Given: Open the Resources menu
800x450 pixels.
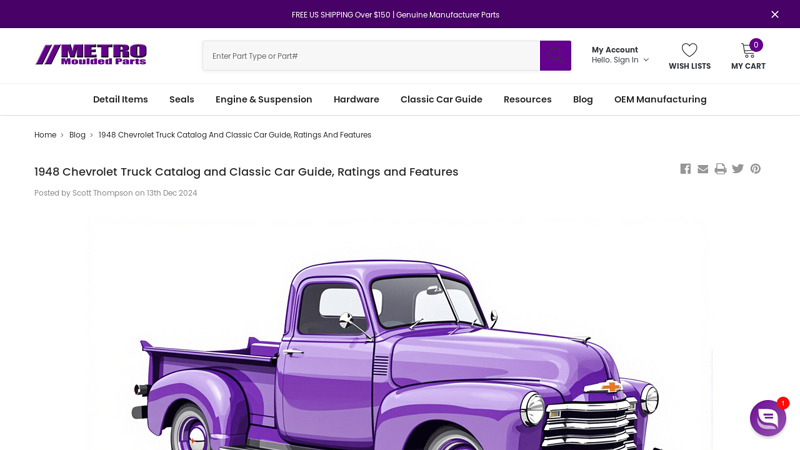Looking at the screenshot, I should [x=528, y=99].
